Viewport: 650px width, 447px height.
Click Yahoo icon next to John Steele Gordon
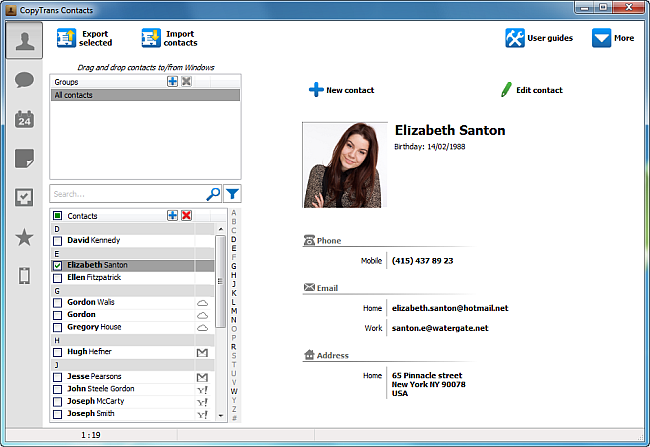coord(202,390)
